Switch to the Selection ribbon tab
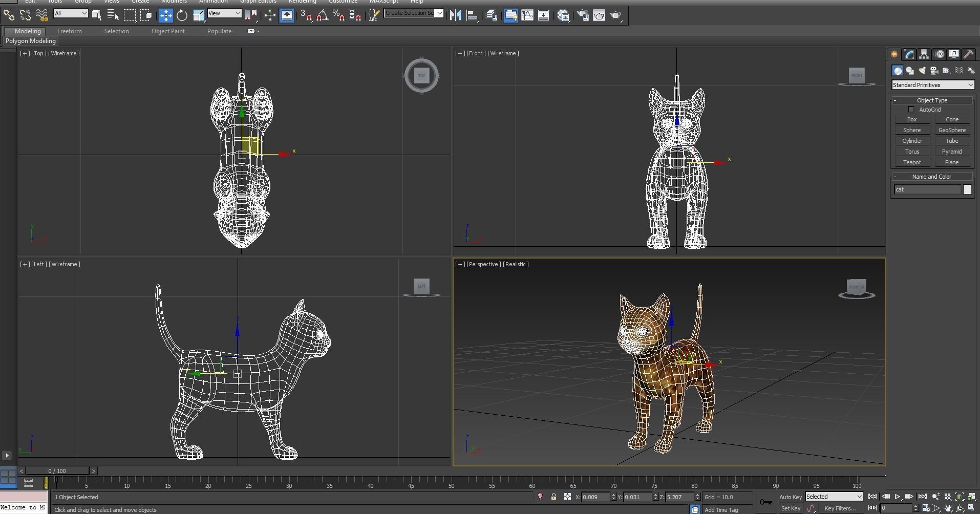Viewport: 980px width, 514px height. point(117,31)
